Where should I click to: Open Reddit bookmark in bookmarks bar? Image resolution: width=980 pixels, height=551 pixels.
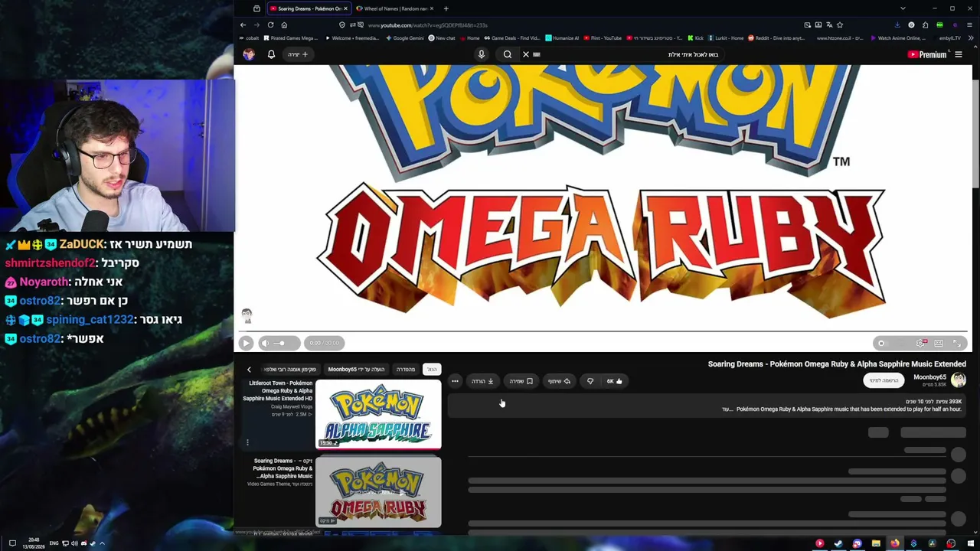pyautogui.click(x=776, y=38)
